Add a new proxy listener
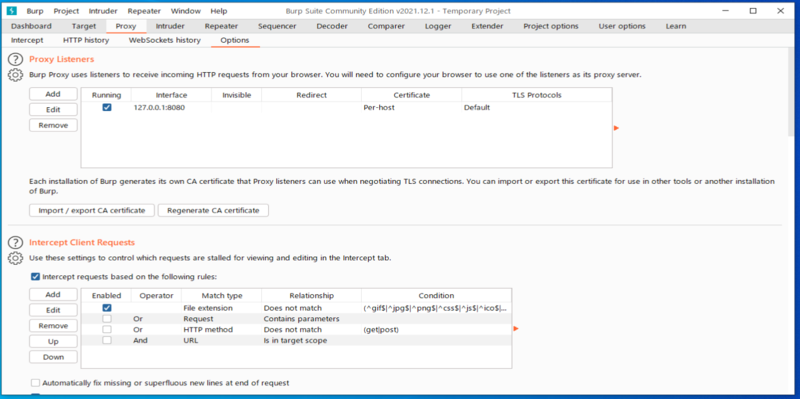The height and width of the screenshot is (399, 800). [53, 94]
